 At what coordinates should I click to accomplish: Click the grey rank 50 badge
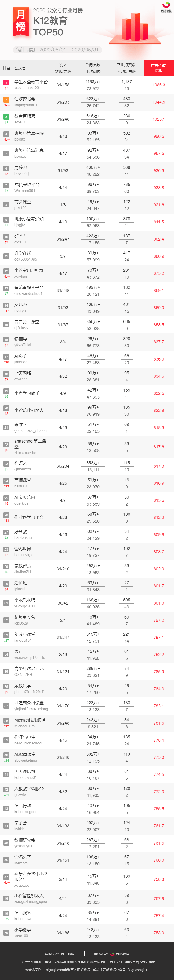[x=6, y=933]
